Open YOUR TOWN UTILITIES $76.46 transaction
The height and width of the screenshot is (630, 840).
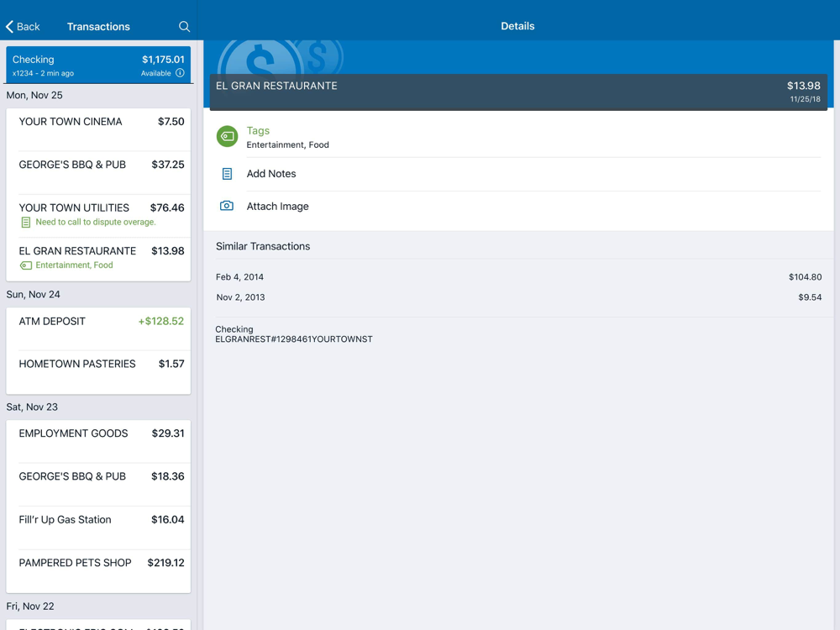tap(98, 216)
